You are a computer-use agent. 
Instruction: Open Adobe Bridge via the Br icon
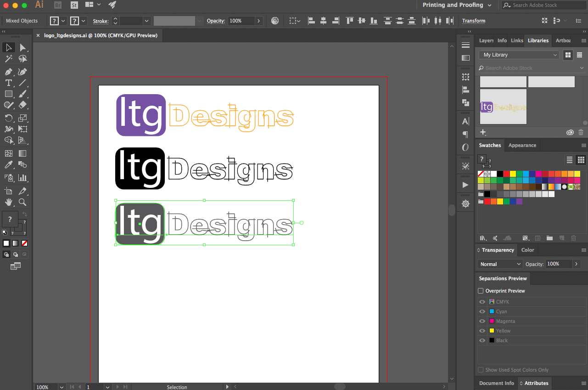57,5
